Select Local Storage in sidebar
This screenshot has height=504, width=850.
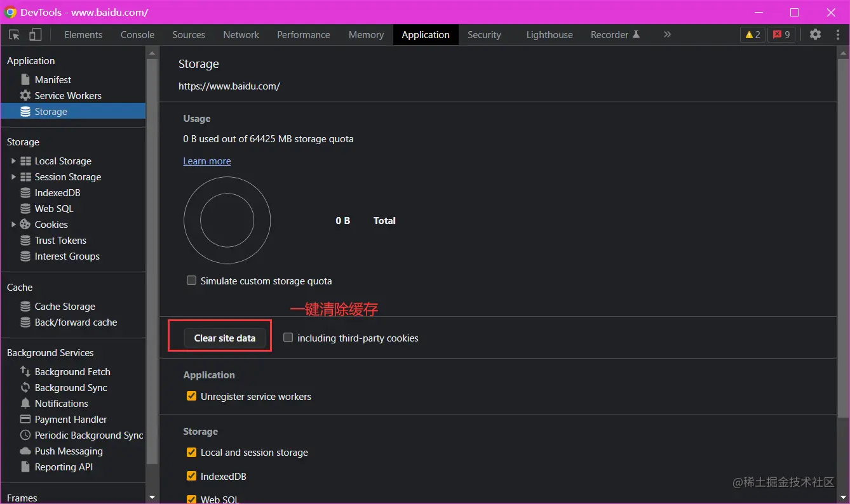(73, 161)
